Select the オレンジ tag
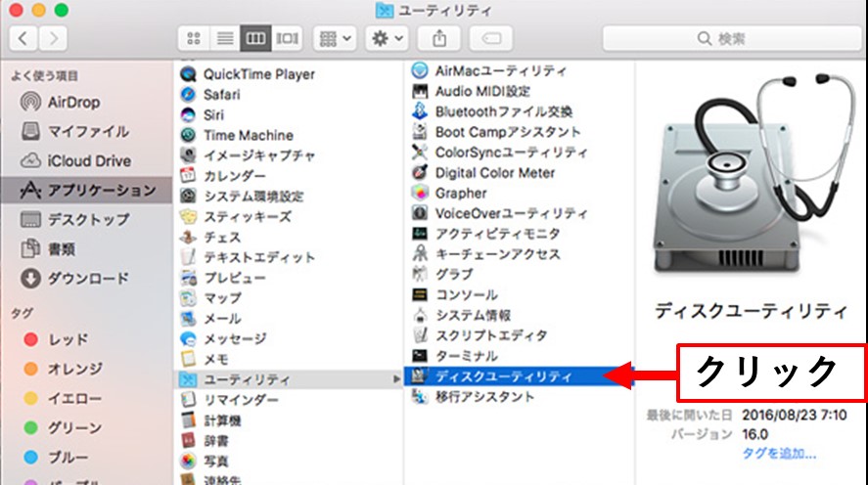 click(x=63, y=369)
